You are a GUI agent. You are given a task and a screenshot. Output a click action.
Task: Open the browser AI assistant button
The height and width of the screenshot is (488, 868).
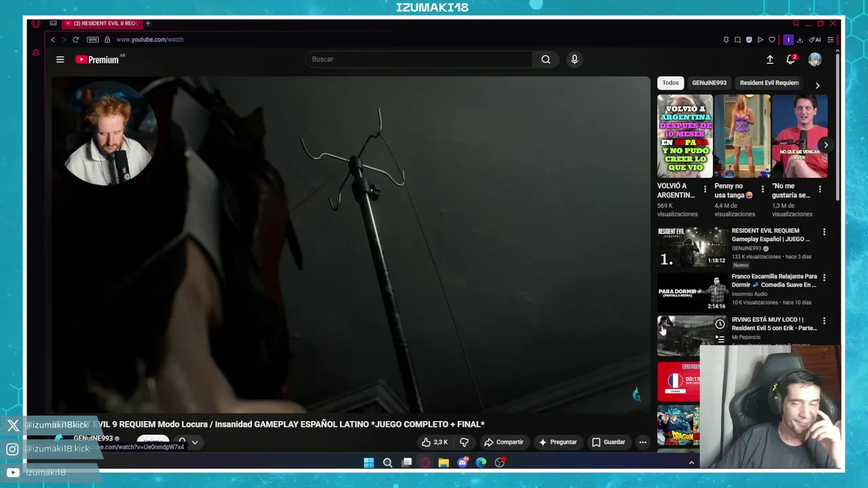pyautogui.click(x=815, y=39)
